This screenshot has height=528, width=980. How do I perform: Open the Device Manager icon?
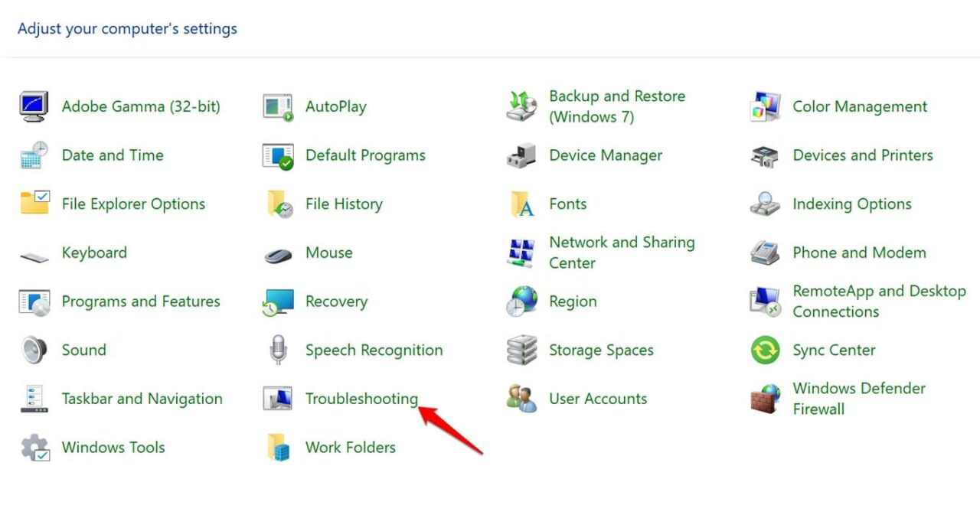point(521,155)
